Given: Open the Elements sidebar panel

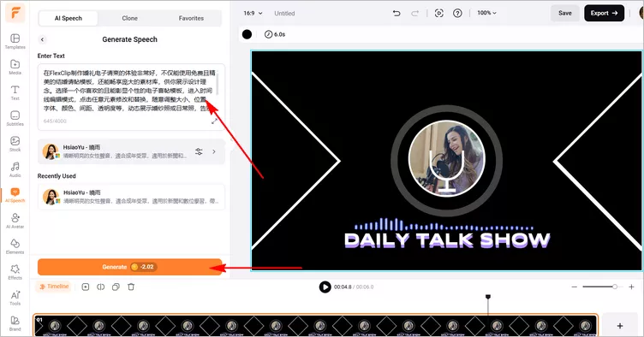Looking at the screenshot, I should click(x=15, y=246).
